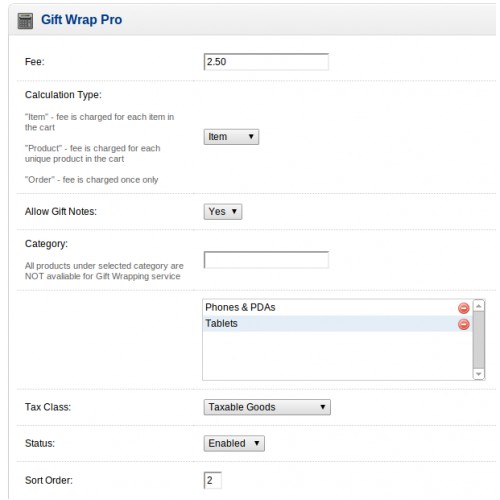Remove Tablets using its red minus icon
This screenshot has height=500, width=500.
point(463,324)
